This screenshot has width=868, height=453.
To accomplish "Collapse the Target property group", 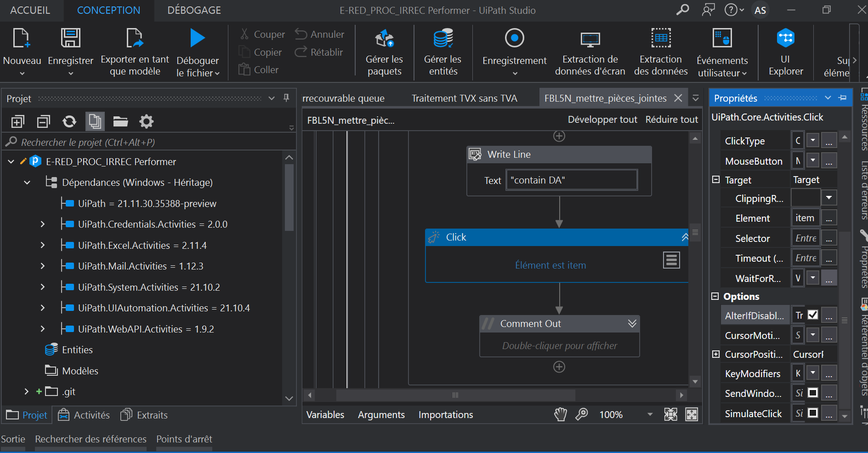I will click(x=716, y=179).
